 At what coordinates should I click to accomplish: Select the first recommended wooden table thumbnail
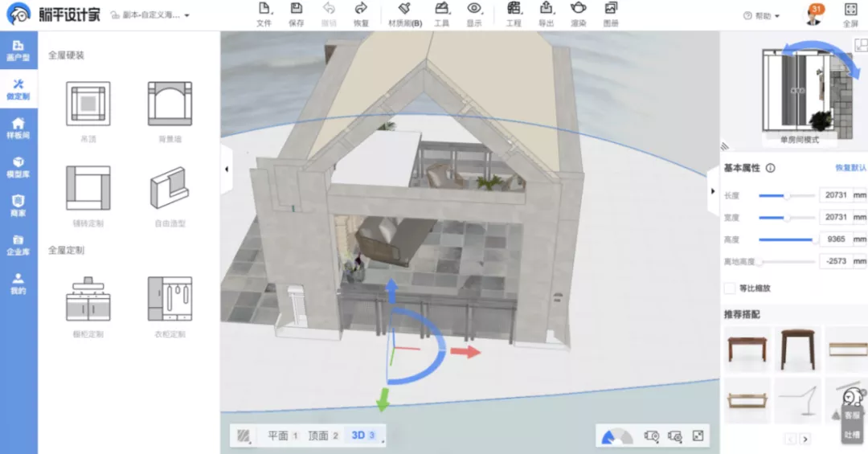747,350
